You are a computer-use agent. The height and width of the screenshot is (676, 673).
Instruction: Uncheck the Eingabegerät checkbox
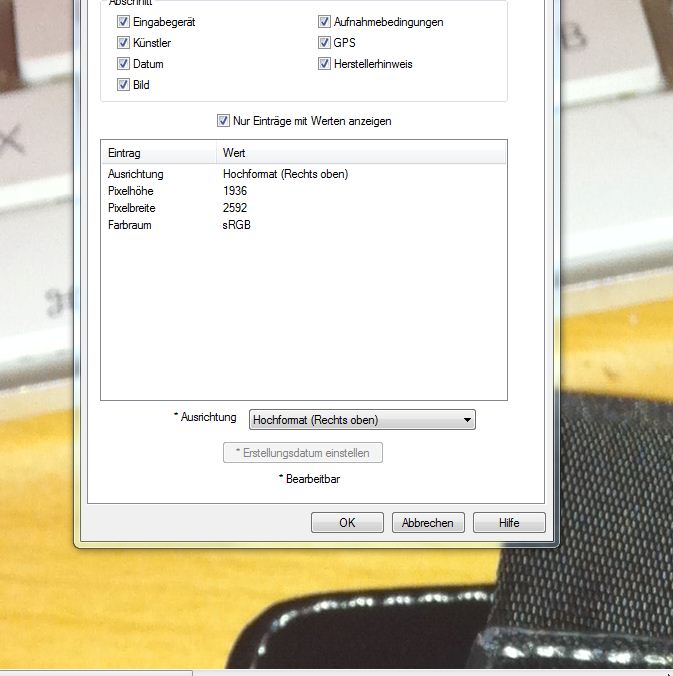123,22
